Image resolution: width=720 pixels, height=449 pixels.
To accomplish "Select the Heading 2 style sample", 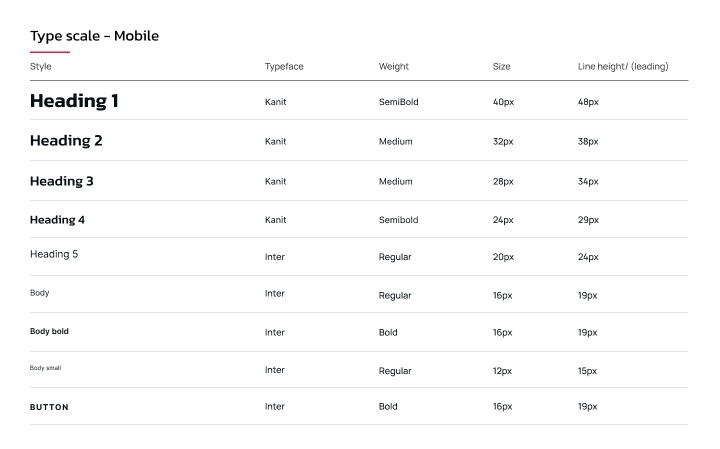I will 66,141.
